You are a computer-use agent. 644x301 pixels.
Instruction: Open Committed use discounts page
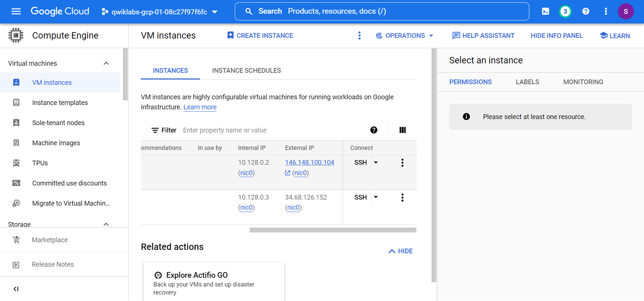[x=69, y=183]
